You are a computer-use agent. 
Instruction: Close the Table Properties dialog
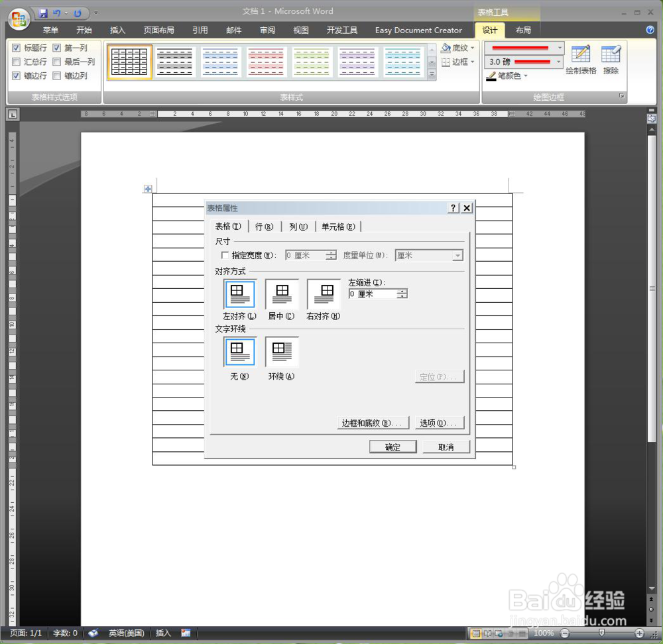pos(466,208)
